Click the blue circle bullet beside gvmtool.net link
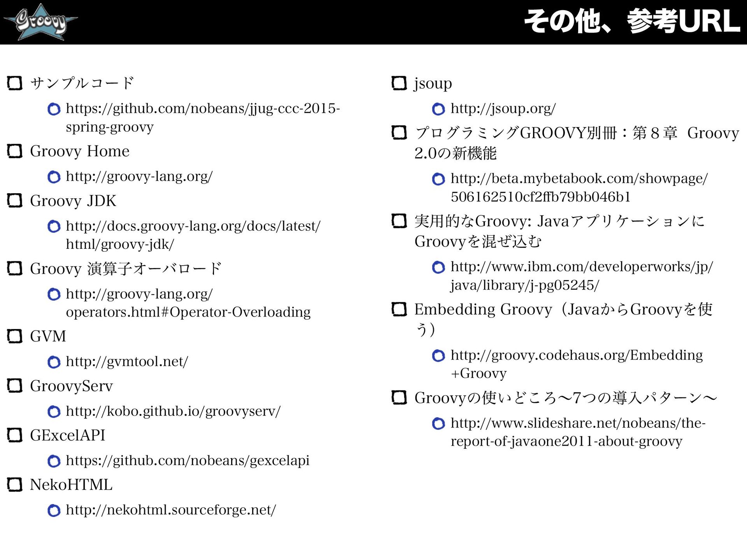 [x=54, y=362]
